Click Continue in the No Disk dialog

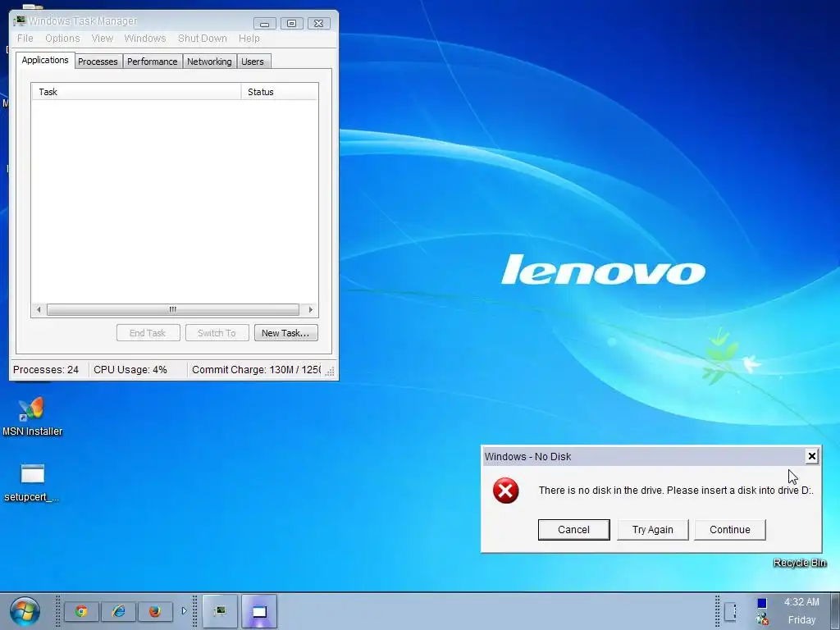(x=729, y=529)
